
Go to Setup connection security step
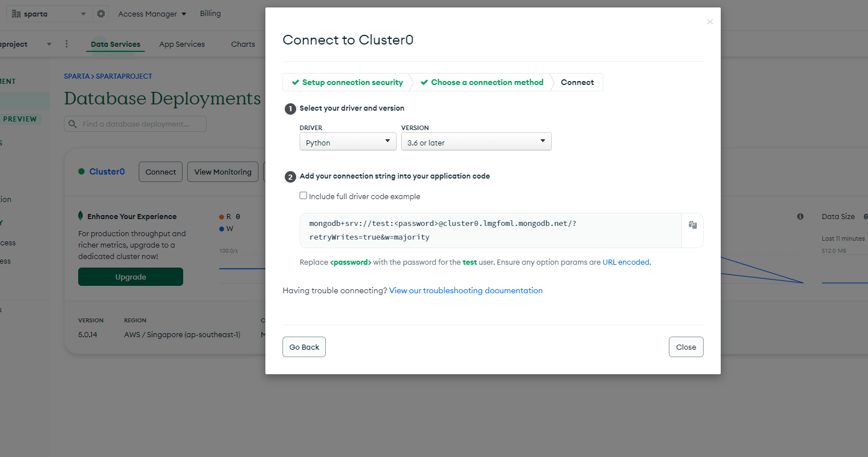pos(348,82)
